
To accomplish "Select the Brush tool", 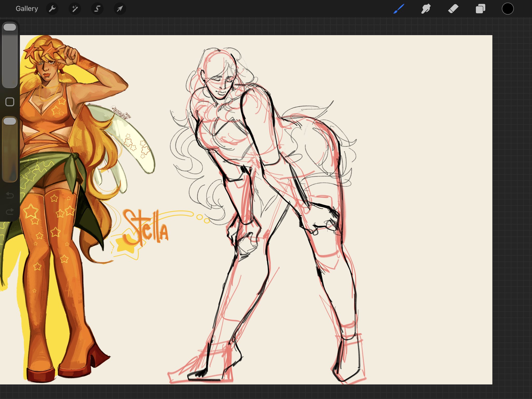I will (399, 9).
